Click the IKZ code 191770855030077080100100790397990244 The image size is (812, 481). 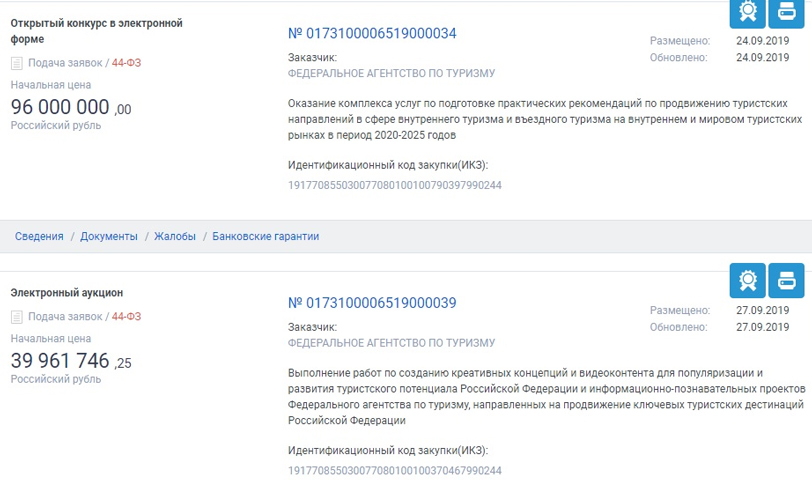point(395,185)
